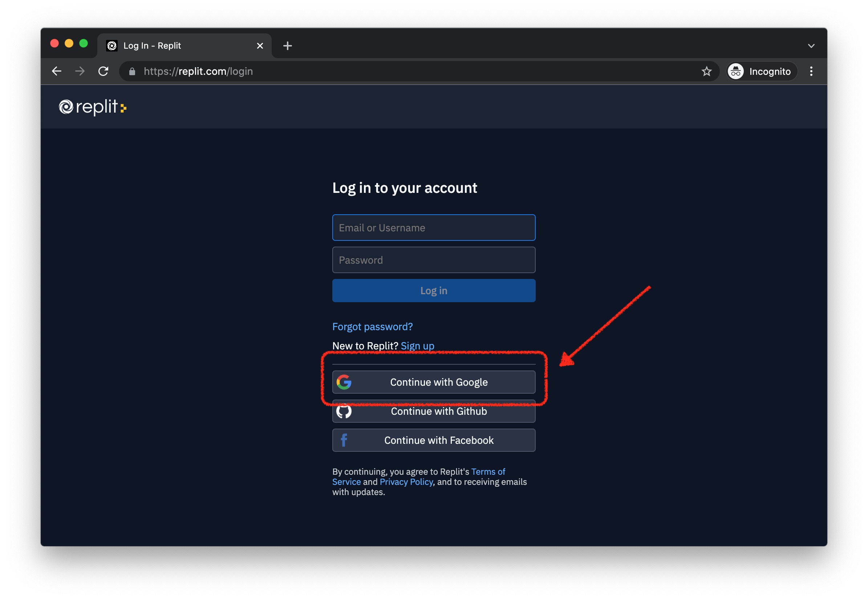Click the browser menu three-dot icon

tap(812, 71)
